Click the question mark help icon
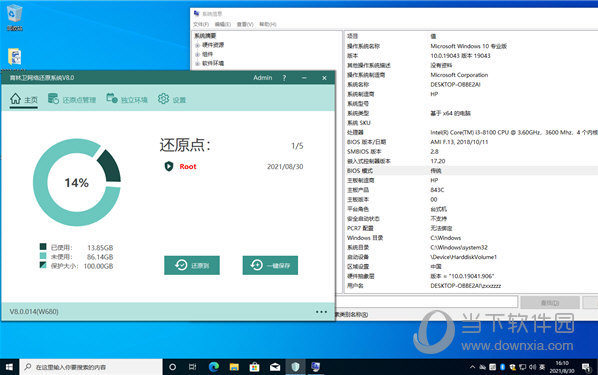Image resolution: width=598 pixels, height=375 pixels. pyautogui.click(x=284, y=78)
